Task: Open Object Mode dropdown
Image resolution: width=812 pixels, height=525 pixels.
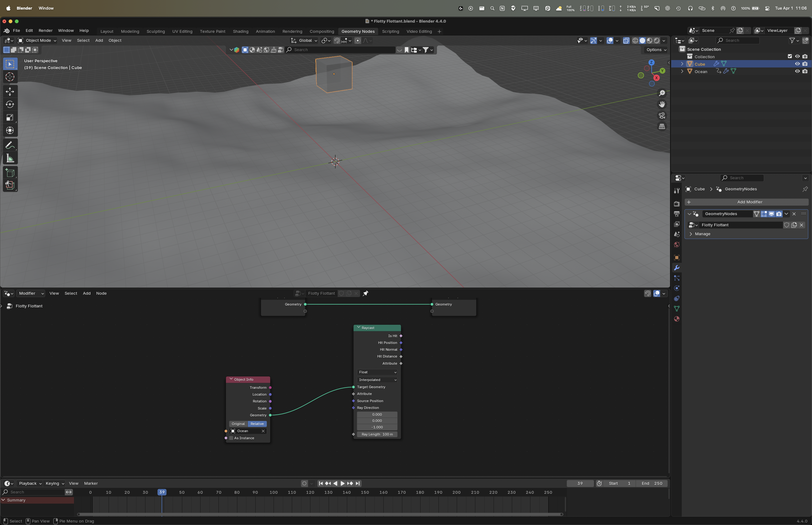Action: point(37,41)
